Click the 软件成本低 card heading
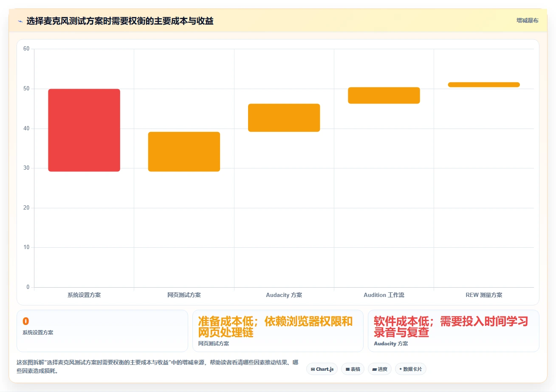This screenshot has width=556, height=392. (451, 327)
